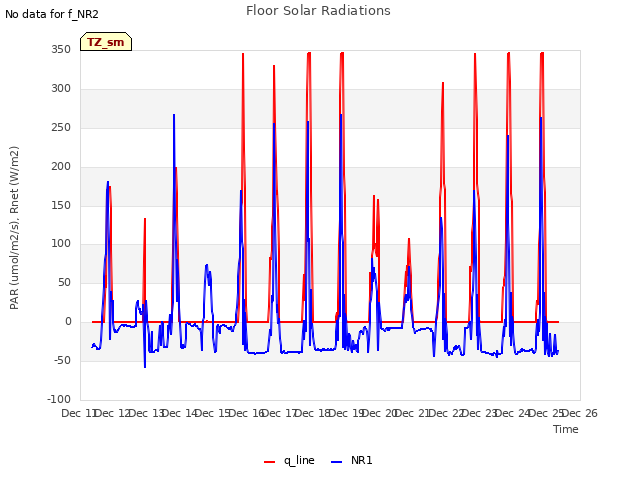Click the y-axis tick 150

pos(61,205)
